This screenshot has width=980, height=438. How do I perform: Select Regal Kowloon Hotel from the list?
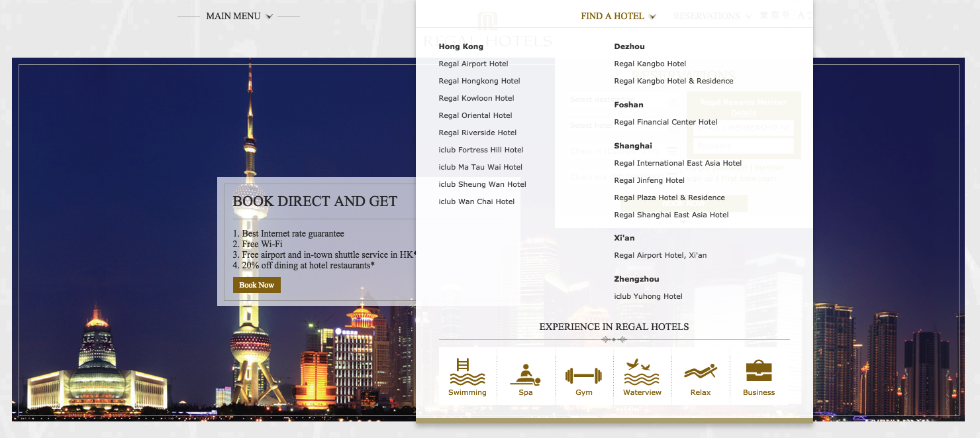(x=477, y=97)
